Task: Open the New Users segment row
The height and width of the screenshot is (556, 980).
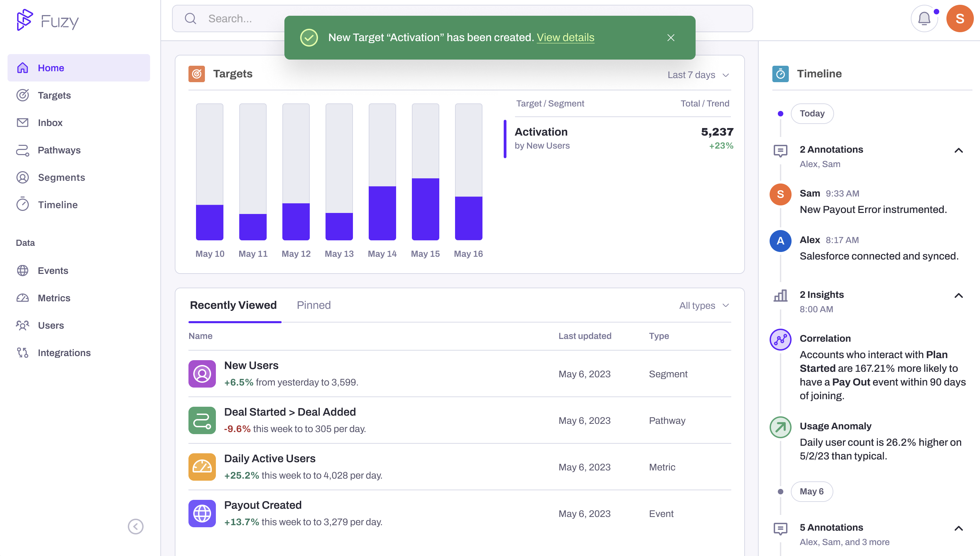Action: tap(251, 365)
